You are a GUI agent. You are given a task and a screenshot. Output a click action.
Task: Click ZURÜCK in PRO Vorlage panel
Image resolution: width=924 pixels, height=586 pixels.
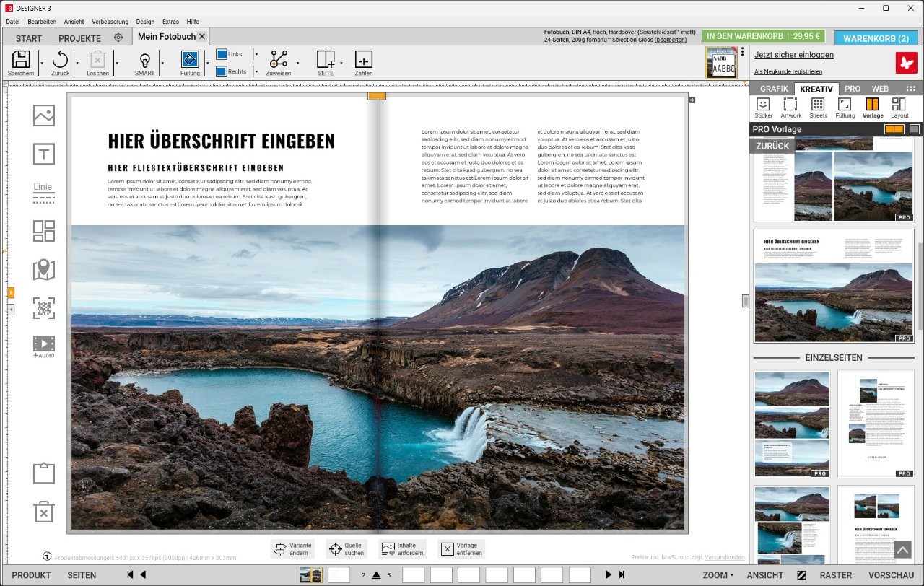[x=772, y=145]
